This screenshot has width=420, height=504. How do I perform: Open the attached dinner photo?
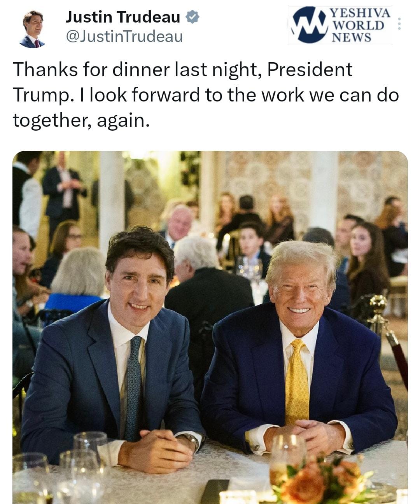pyautogui.click(x=210, y=327)
